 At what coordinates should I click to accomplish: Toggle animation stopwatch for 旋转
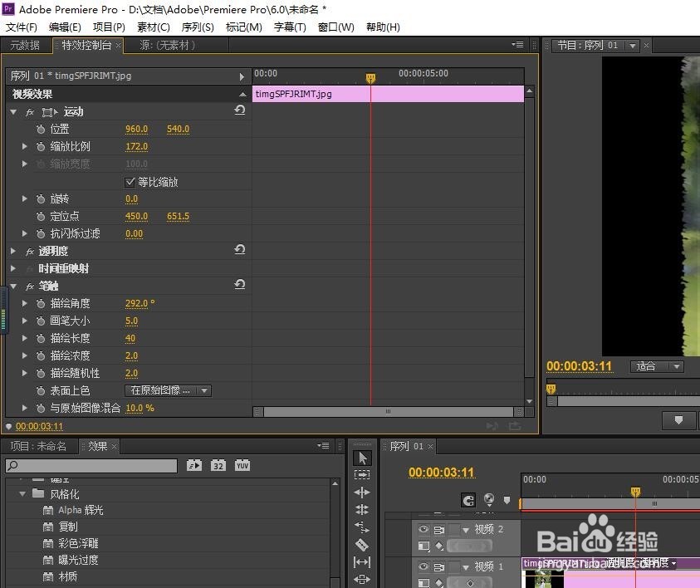click(x=41, y=198)
